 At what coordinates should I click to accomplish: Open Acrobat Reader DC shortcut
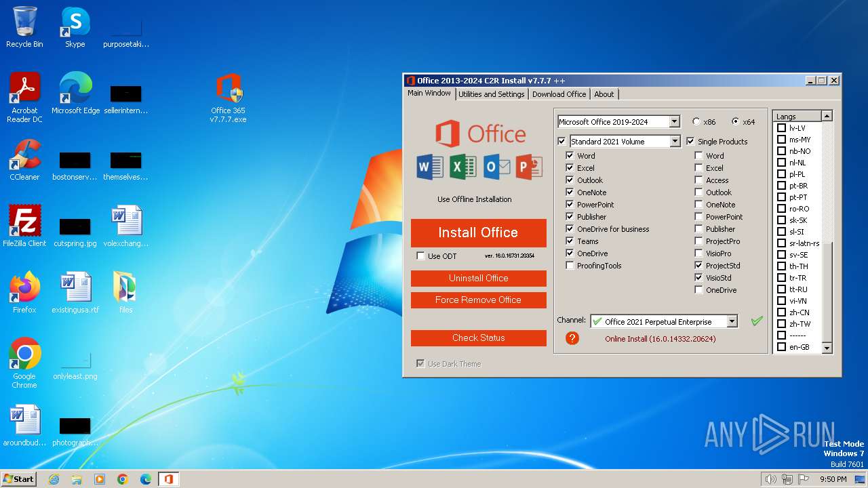24,97
